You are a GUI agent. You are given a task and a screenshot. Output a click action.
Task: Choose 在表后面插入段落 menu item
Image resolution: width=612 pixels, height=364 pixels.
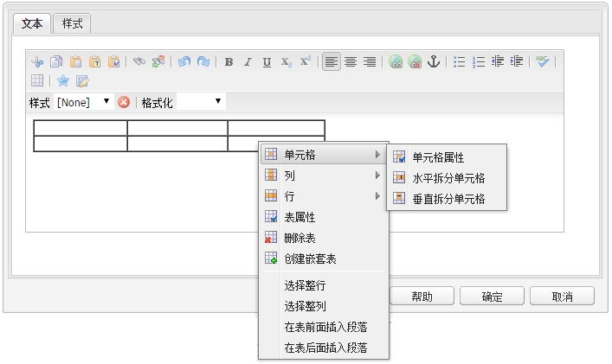click(324, 348)
